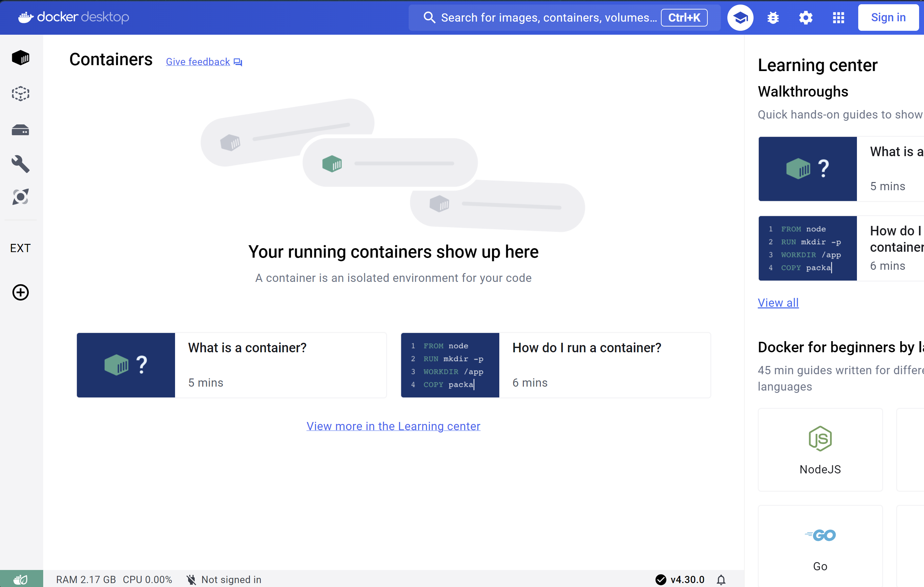Open What is a container walkthrough card
Viewport: 924px width, 587px height.
[x=231, y=365]
